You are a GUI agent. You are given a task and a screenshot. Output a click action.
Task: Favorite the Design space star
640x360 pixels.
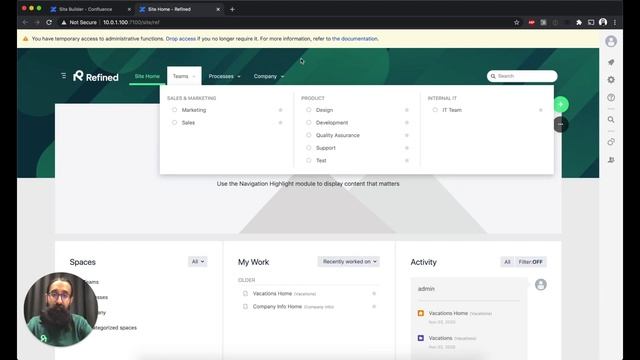point(407,110)
